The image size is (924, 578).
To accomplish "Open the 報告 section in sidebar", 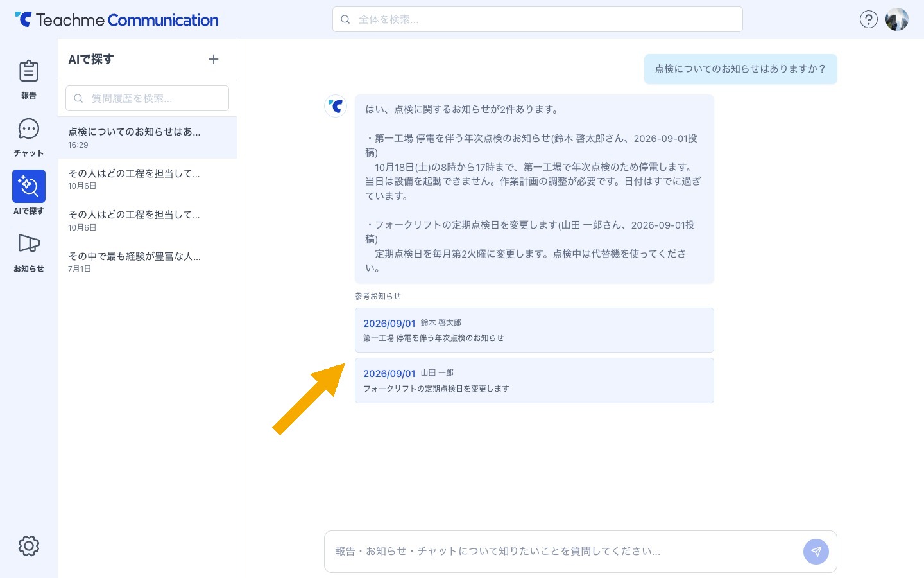I will click(x=29, y=79).
